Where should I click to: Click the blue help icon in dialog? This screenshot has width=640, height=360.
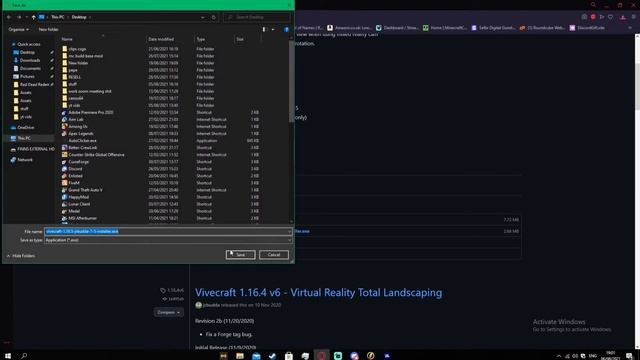(x=287, y=29)
